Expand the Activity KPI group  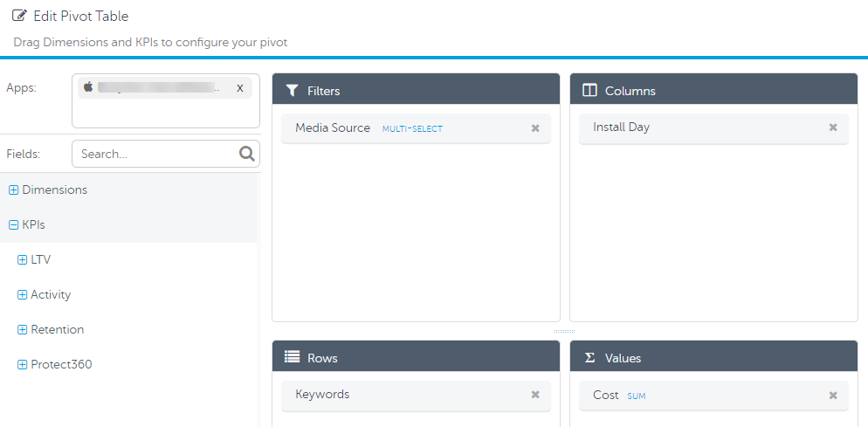click(x=23, y=295)
